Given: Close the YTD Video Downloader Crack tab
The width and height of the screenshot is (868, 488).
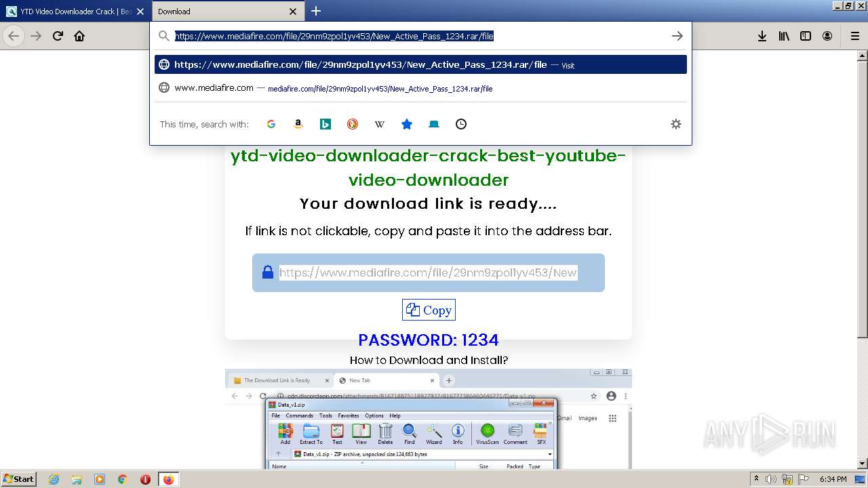Looking at the screenshot, I should point(140,12).
